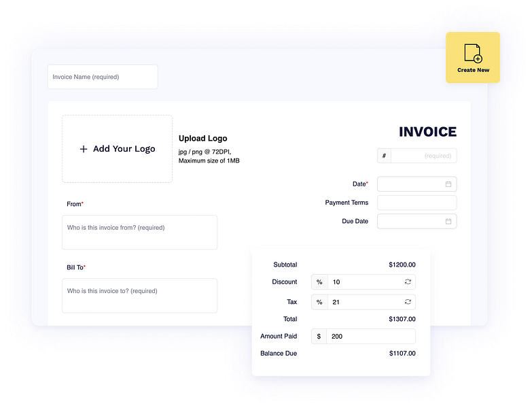
Task: Toggle Discount type with refresh icon
Action: (x=408, y=282)
